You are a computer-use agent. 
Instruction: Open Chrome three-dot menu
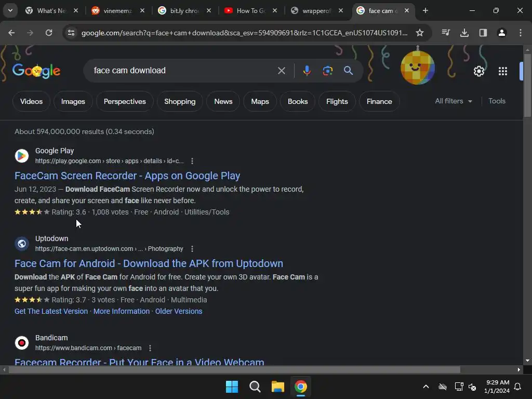point(521,33)
